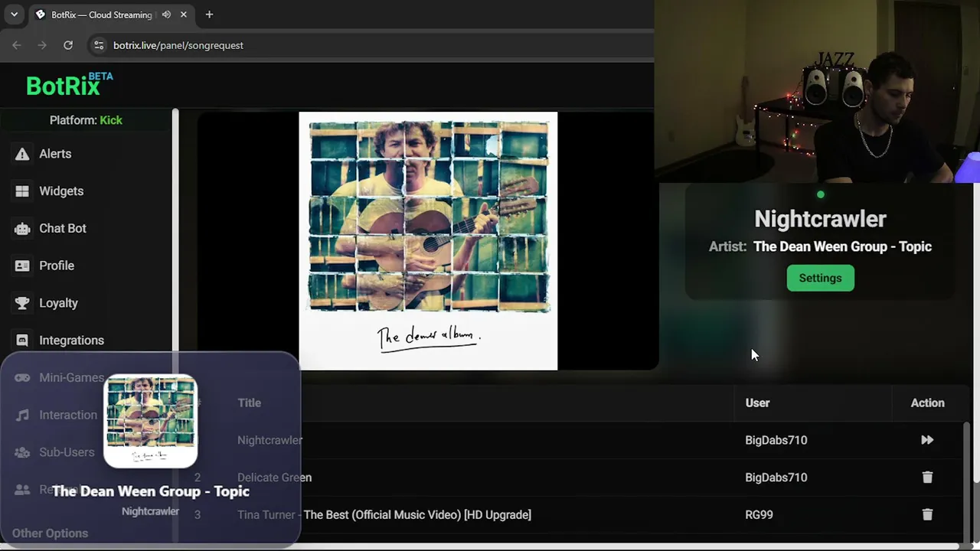
Task: Click the Alerts warning icon in sidebar
Action: click(x=22, y=154)
